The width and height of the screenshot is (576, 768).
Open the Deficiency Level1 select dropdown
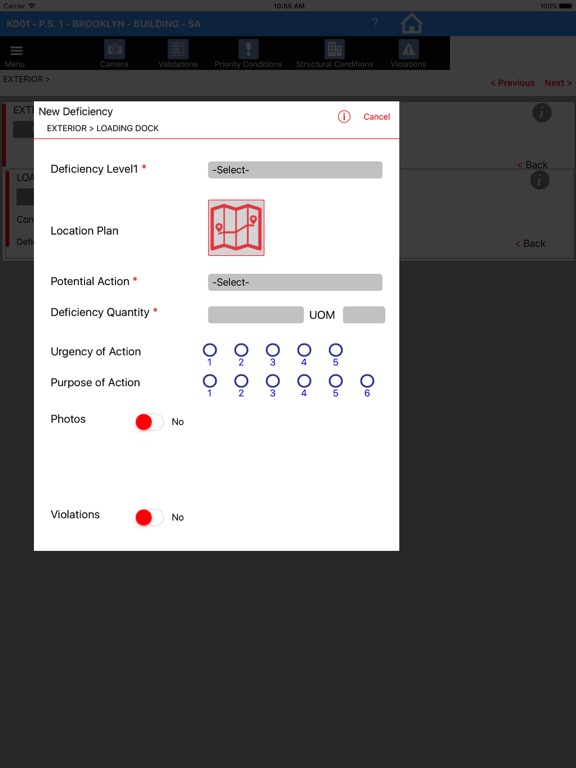point(295,170)
